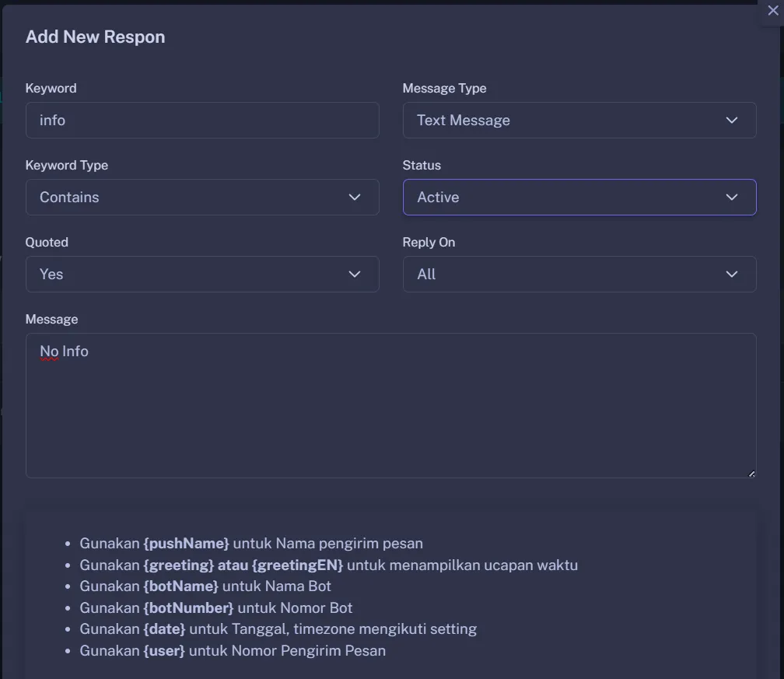Expand the Keyword Type dropdown showing Contains
Image resolution: width=784 pixels, height=679 pixels.
[x=202, y=198]
